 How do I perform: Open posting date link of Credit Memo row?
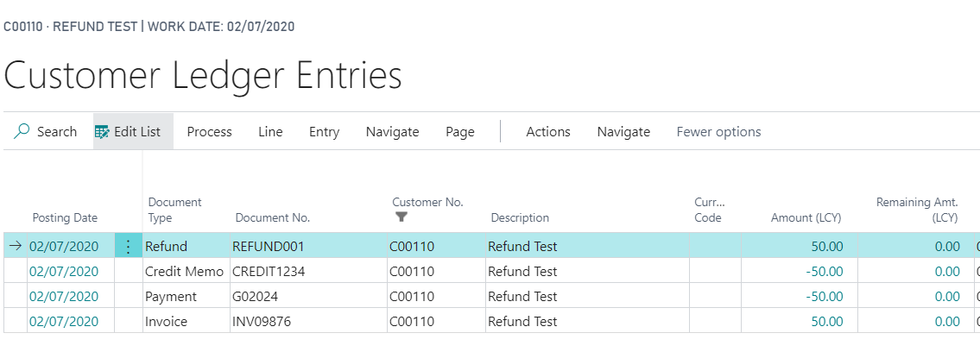[x=64, y=272]
